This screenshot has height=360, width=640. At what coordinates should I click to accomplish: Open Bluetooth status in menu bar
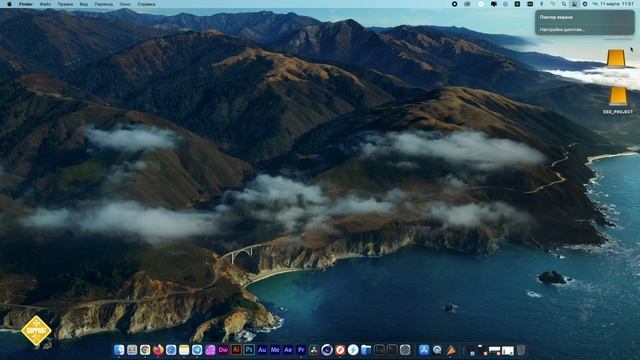point(542,4)
